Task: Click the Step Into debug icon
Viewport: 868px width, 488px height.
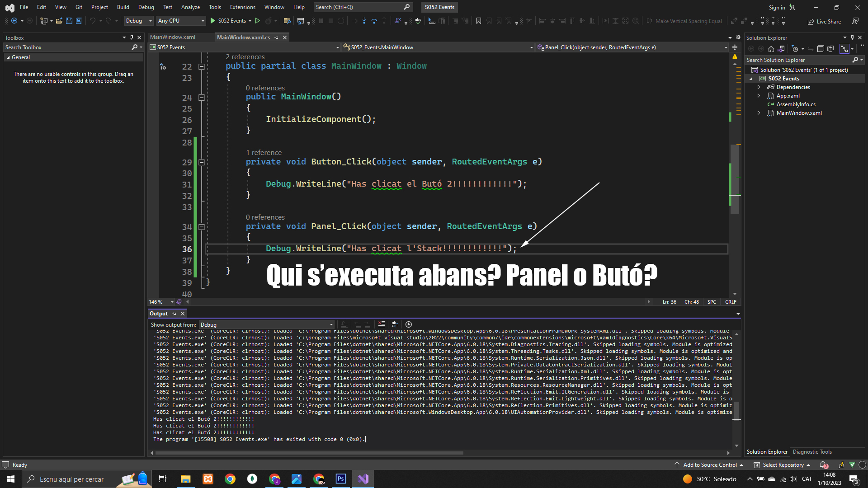Action: coord(364,21)
